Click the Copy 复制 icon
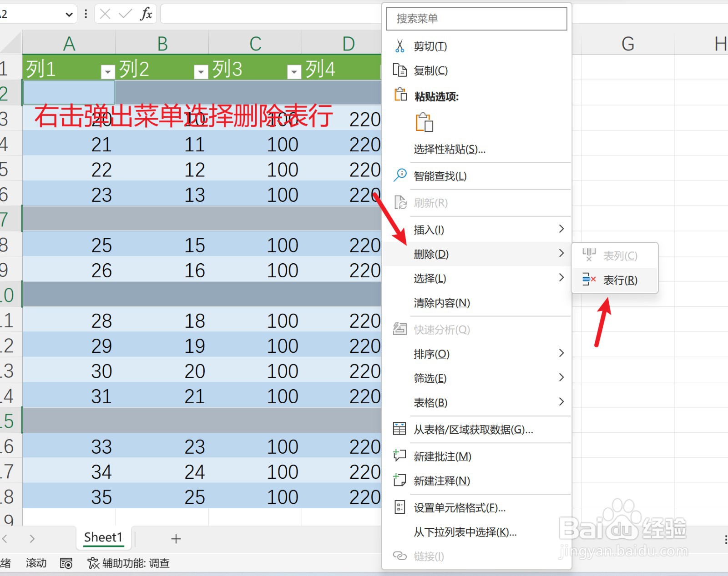 (x=400, y=71)
